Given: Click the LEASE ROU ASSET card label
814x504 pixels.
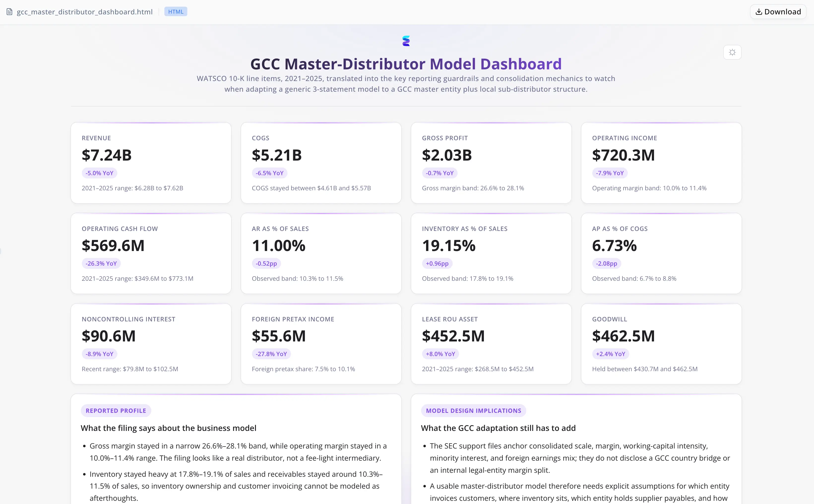Looking at the screenshot, I should (x=450, y=319).
